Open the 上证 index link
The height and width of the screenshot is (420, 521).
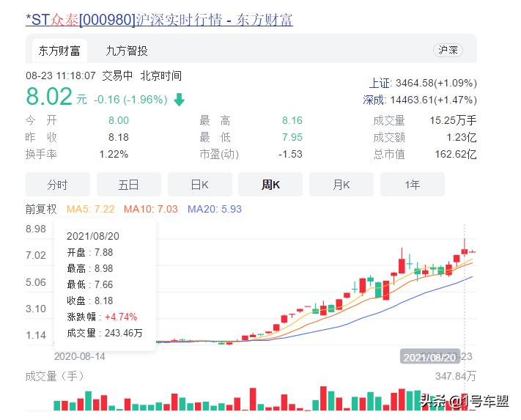(380, 83)
